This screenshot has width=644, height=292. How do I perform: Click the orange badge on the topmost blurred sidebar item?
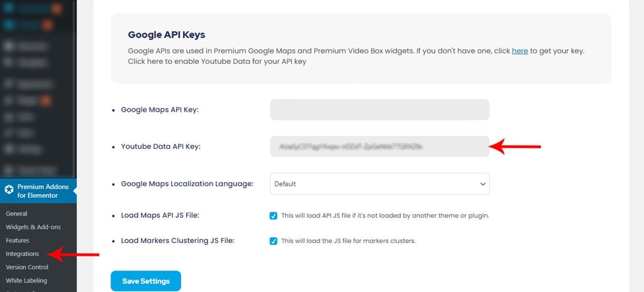(57, 9)
